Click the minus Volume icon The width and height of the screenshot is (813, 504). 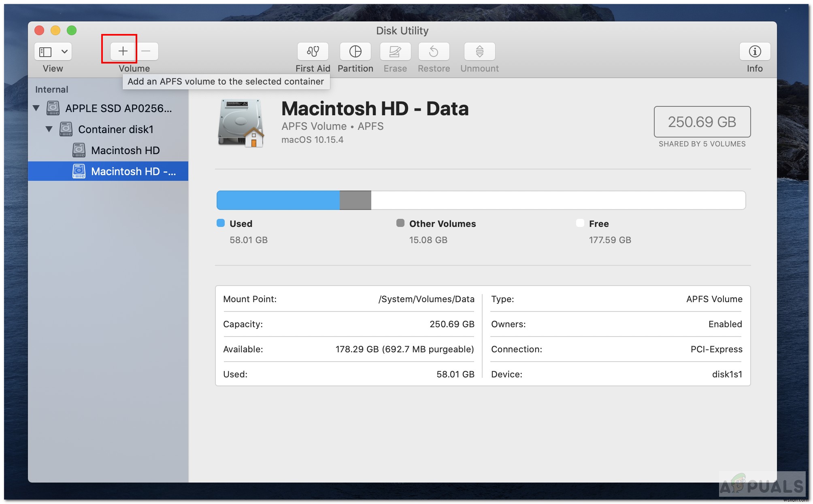pyautogui.click(x=146, y=51)
